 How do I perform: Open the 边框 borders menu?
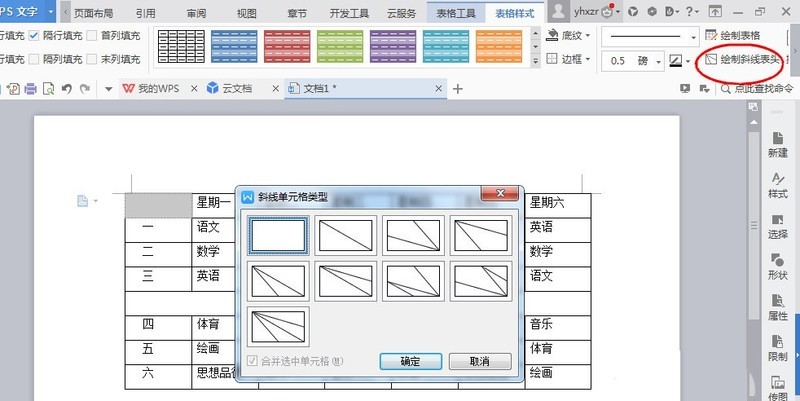pyautogui.click(x=568, y=59)
